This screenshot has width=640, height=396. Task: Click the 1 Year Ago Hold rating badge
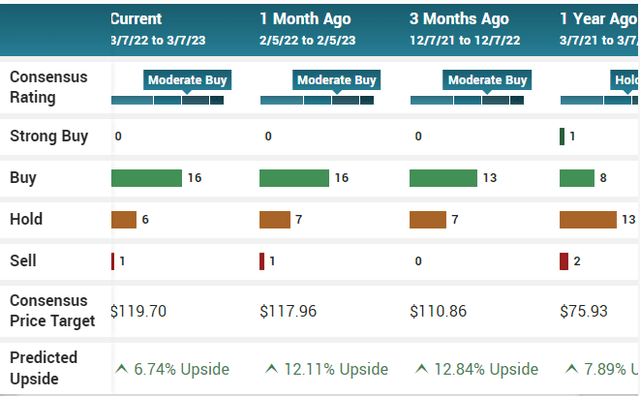[624, 80]
